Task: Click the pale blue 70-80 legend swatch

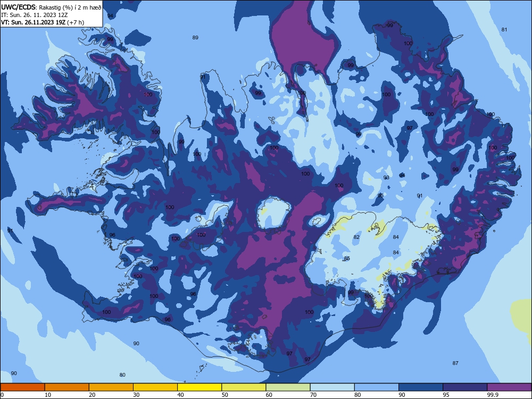Action: click(x=332, y=387)
